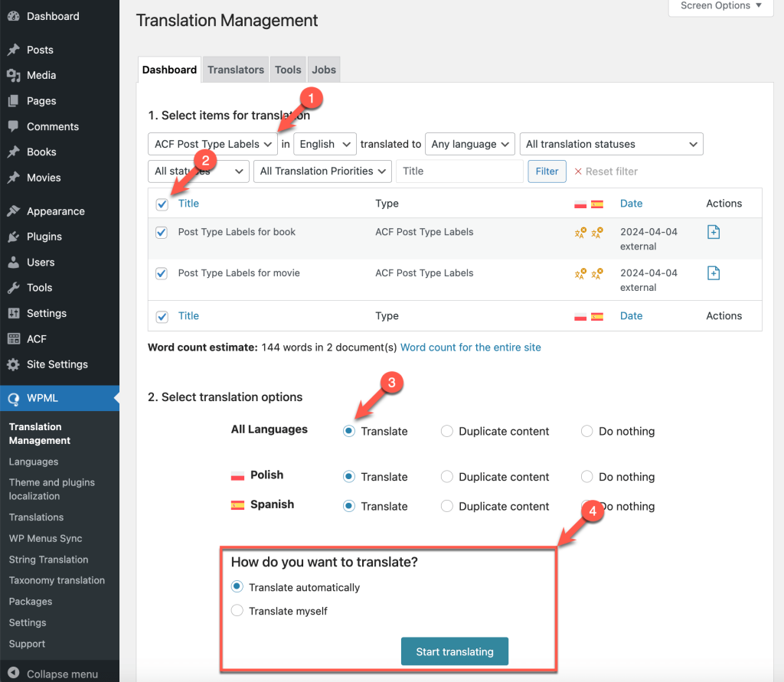Click Spanish translation status icon for movie
The height and width of the screenshot is (682, 784).
point(597,273)
